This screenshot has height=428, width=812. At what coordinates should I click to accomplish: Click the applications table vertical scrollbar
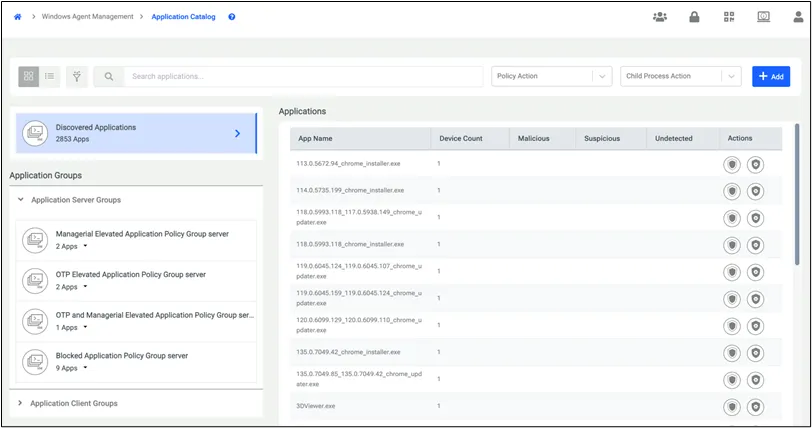pos(797,194)
